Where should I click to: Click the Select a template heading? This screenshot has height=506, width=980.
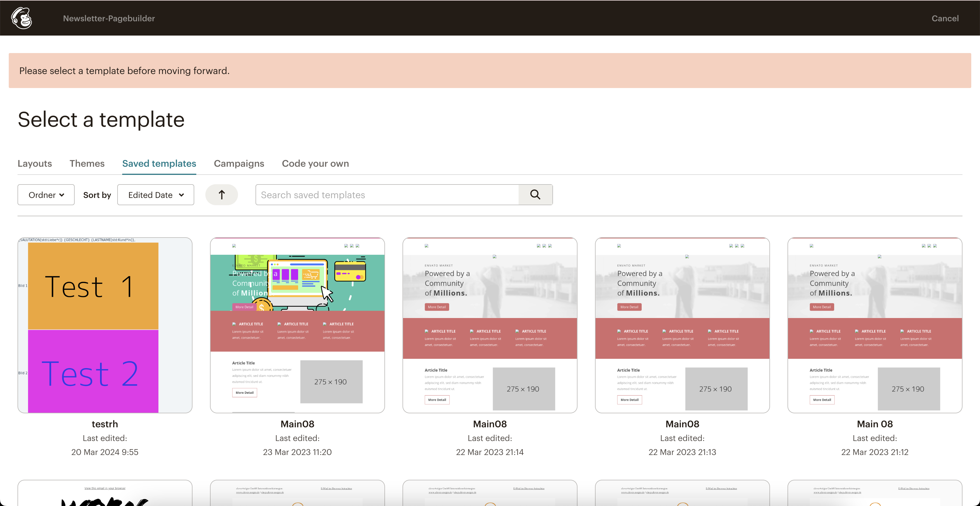point(101,120)
